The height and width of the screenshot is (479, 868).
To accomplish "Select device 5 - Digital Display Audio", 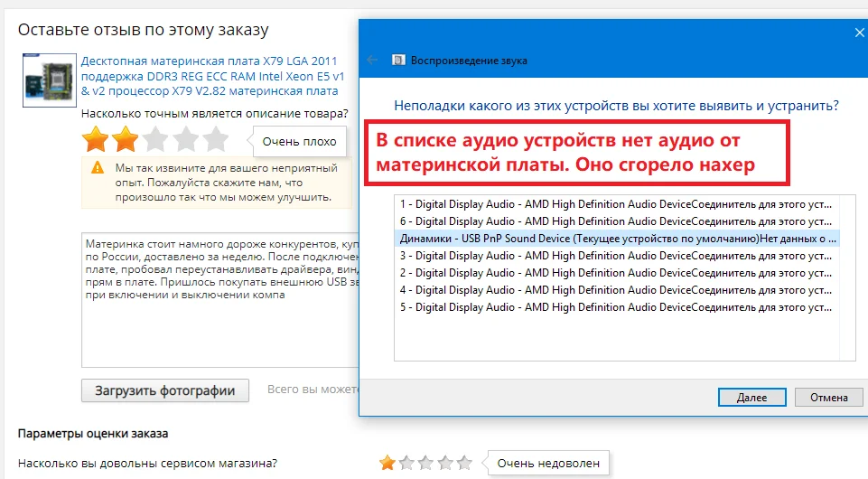I will 617,307.
